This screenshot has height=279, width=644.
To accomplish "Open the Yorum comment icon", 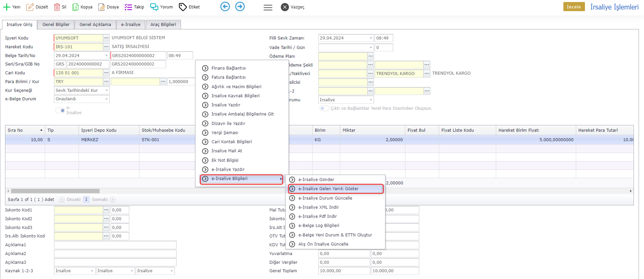I will tap(154, 7).
